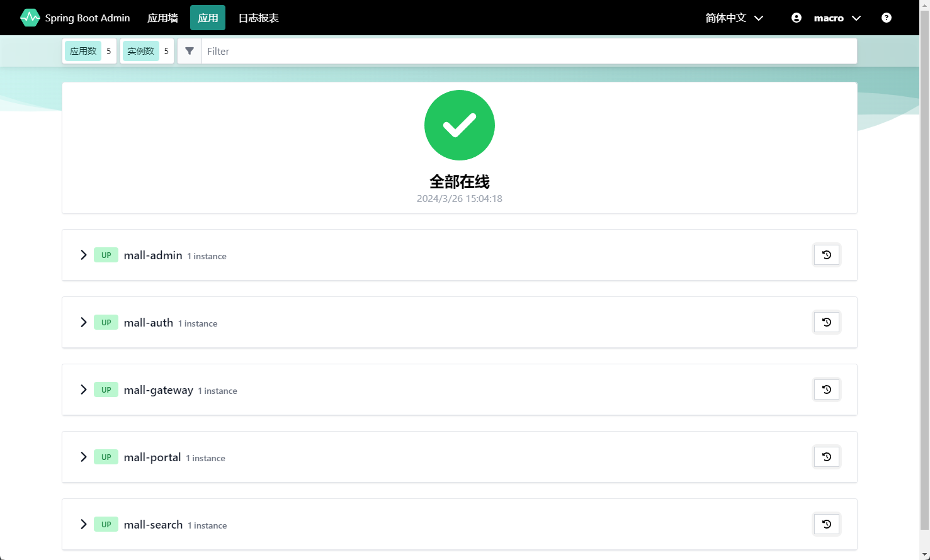Click the mall-portal application name
Screen dimensions: 930x560
pos(152,457)
